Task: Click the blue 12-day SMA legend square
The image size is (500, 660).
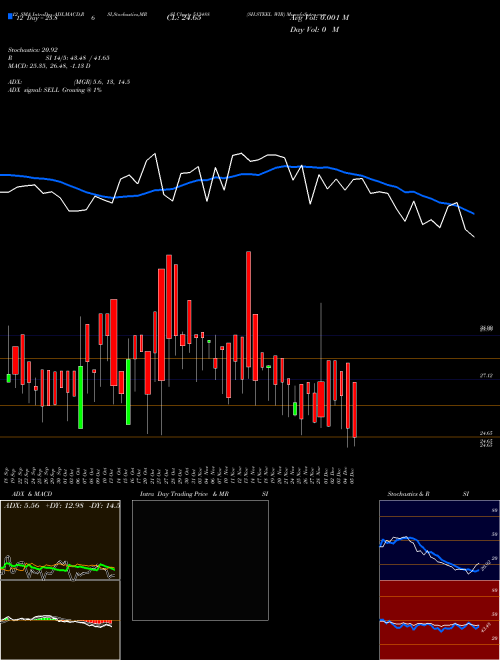Action: pyautogui.click(x=10, y=16)
